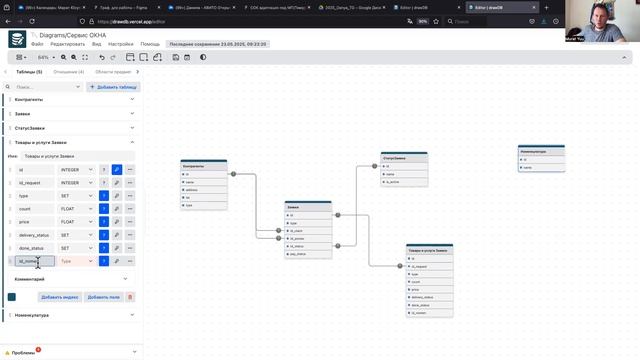
Task: Click the Добавить индекс button
Action: [60, 297]
